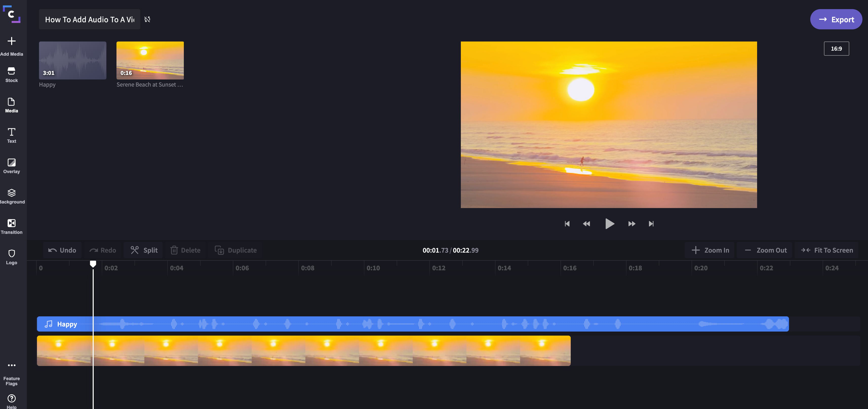Image resolution: width=868 pixels, height=409 pixels.
Task: Click the Serene Beach at Sunset label
Action: pyautogui.click(x=150, y=85)
